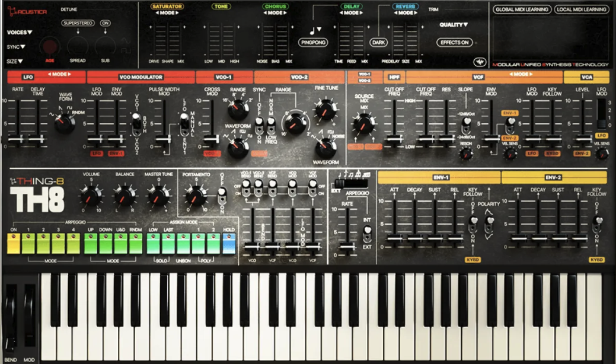The height and width of the screenshot is (364, 616).
Task: Open the SIZE dropdown
Action: pos(15,60)
